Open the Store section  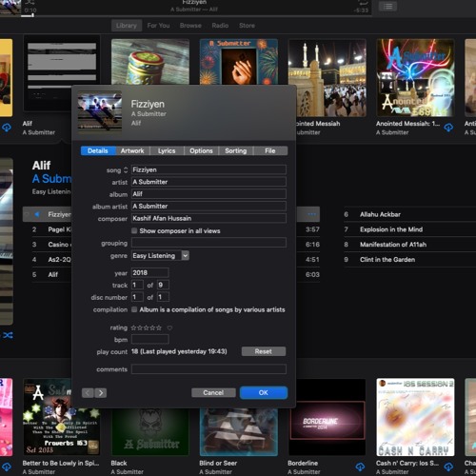pyautogui.click(x=247, y=26)
